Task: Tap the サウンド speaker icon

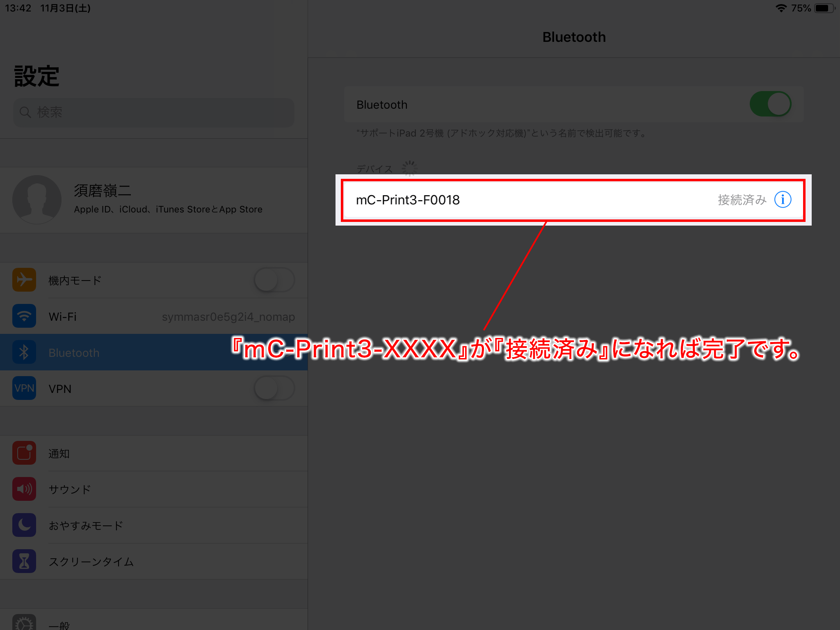Action: (x=24, y=489)
